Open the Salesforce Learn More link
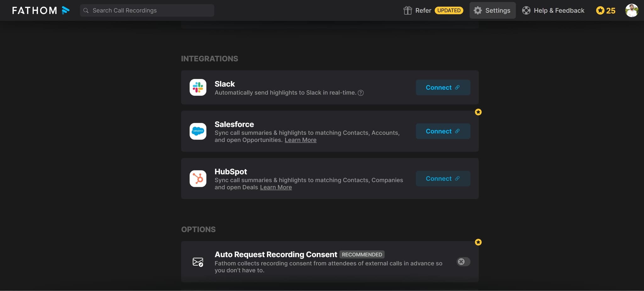644x291 pixels. pos(300,140)
